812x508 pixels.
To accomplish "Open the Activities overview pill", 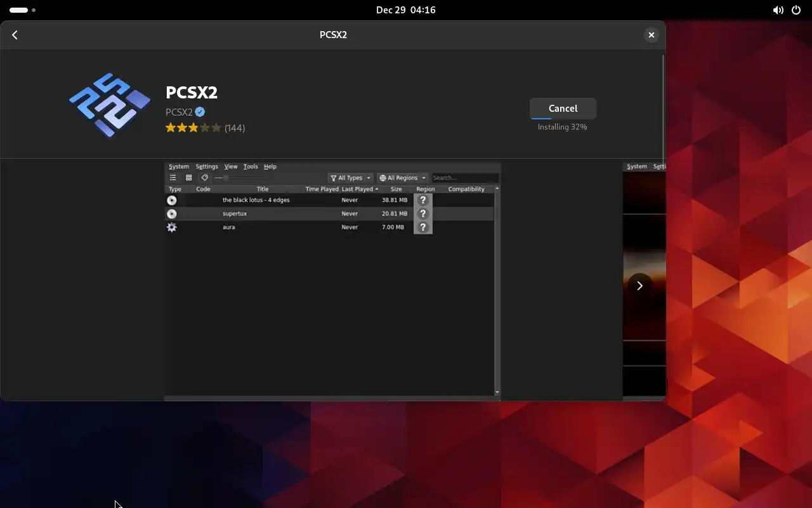I will 23,10.
